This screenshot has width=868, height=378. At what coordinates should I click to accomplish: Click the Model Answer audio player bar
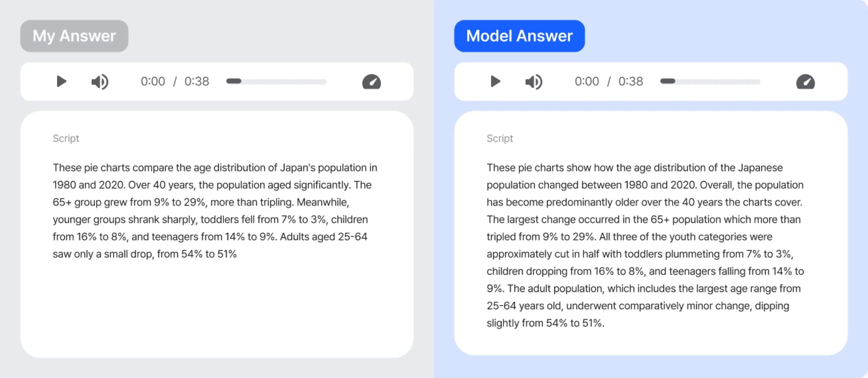[651, 82]
